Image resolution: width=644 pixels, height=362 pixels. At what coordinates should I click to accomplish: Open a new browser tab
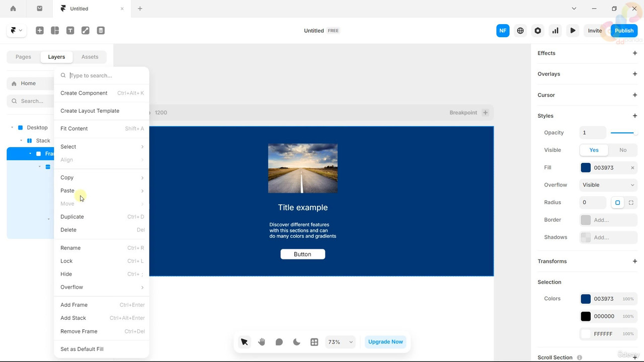coord(140,9)
